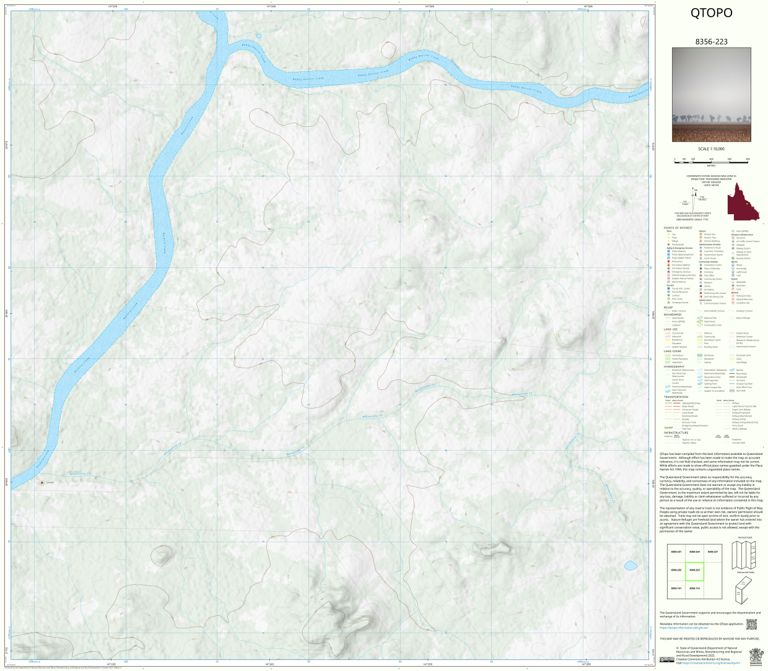Click the POINTS OF INTEREST legend heading

678,228
